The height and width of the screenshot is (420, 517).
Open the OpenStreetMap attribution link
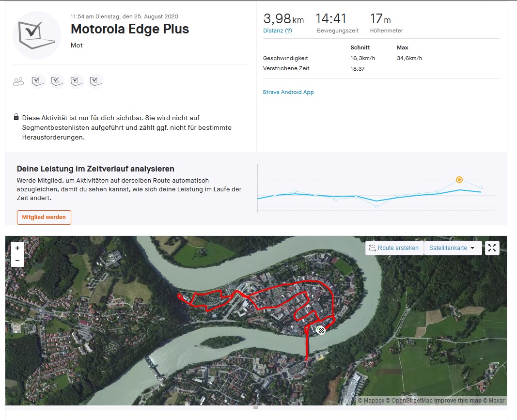[x=412, y=401]
